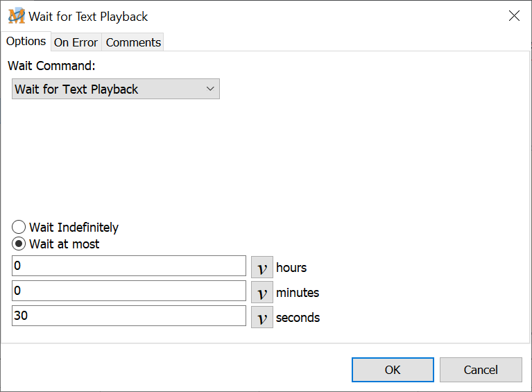Switch to the Comments tab

coord(133,42)
